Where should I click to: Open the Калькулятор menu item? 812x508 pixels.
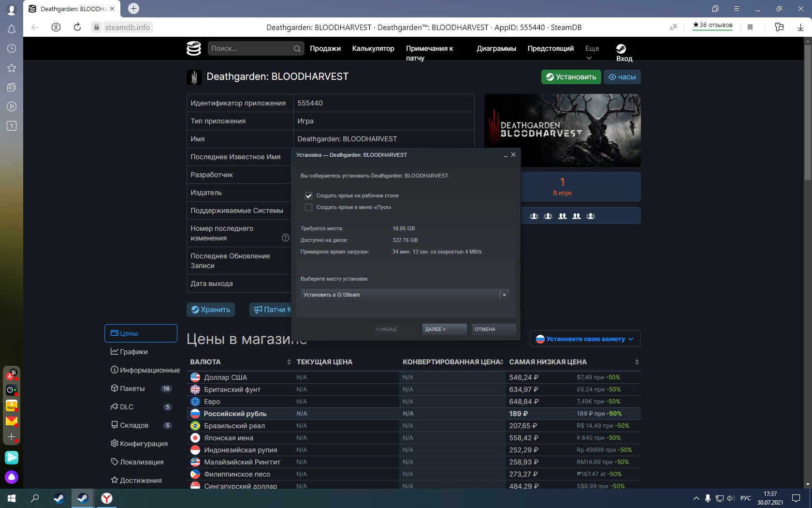coord(373,48)
